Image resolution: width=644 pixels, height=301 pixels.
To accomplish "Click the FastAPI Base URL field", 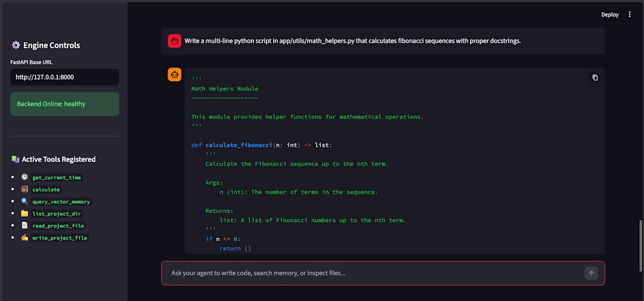I will click(x=65, y=77).
